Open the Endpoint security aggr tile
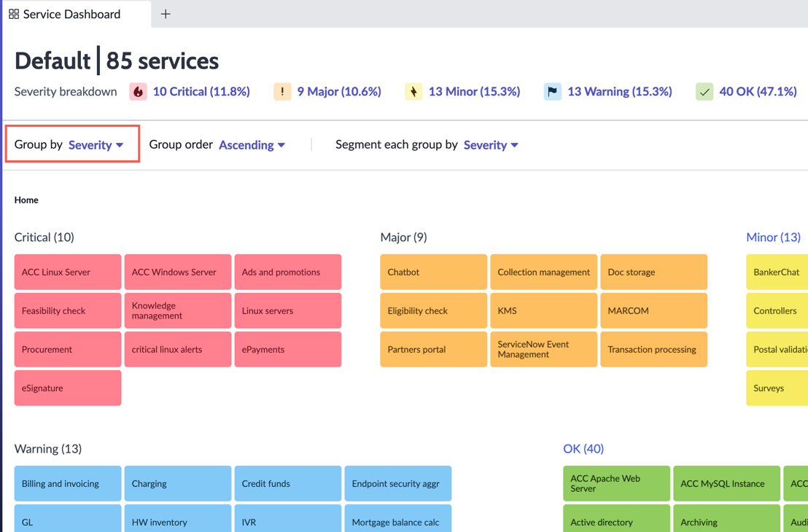808x532 pixels. click(x=398, y=484)
